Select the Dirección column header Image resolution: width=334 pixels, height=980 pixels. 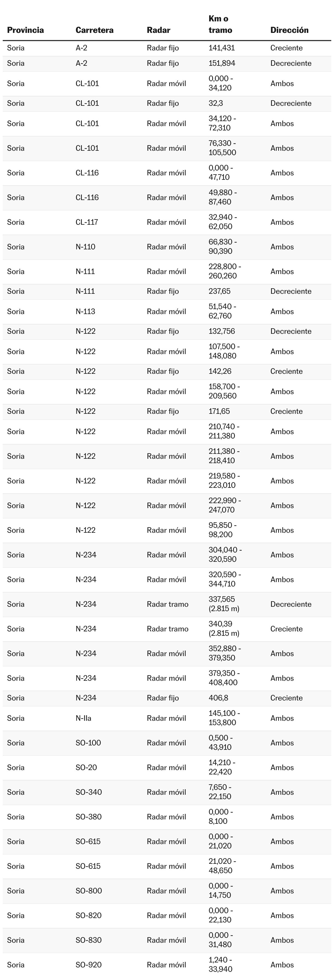click(x=289, y=30)
